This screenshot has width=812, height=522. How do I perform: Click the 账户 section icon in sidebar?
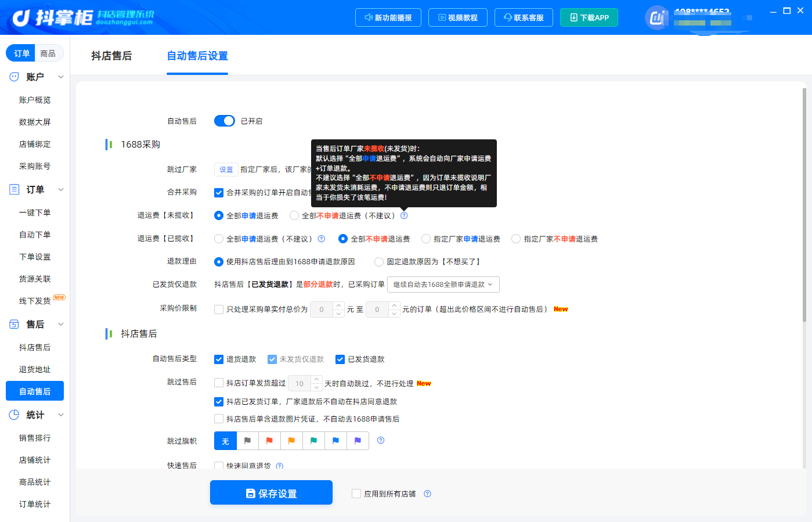tap(14, 77)
